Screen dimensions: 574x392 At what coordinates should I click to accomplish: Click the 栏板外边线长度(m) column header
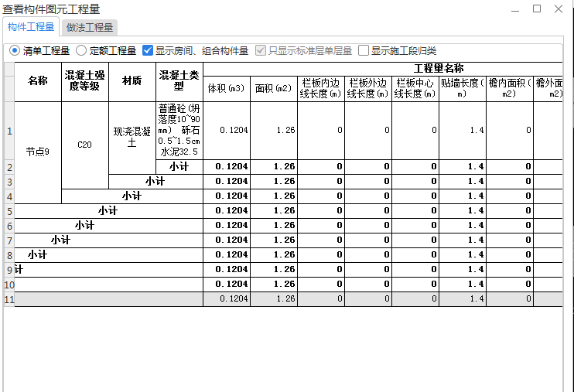(368, 89)
